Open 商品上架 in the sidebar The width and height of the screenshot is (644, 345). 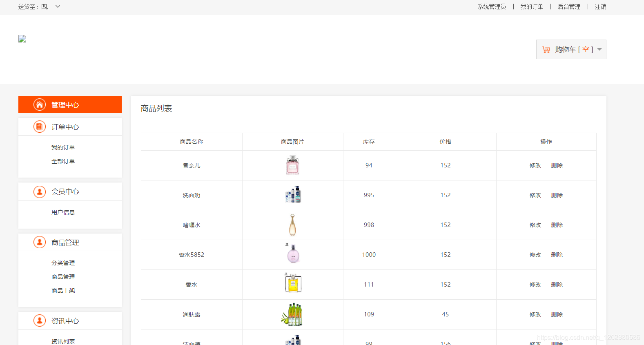pos(63,291)
